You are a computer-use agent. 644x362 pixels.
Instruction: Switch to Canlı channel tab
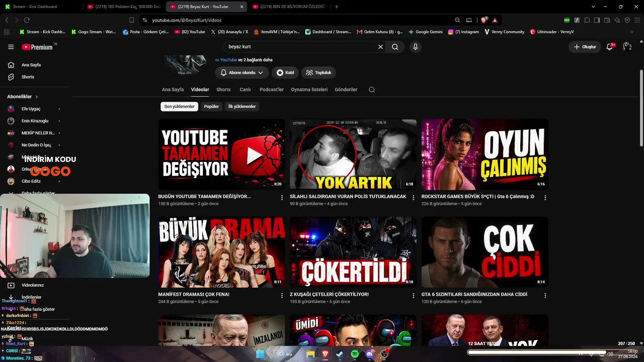[245, 89]
